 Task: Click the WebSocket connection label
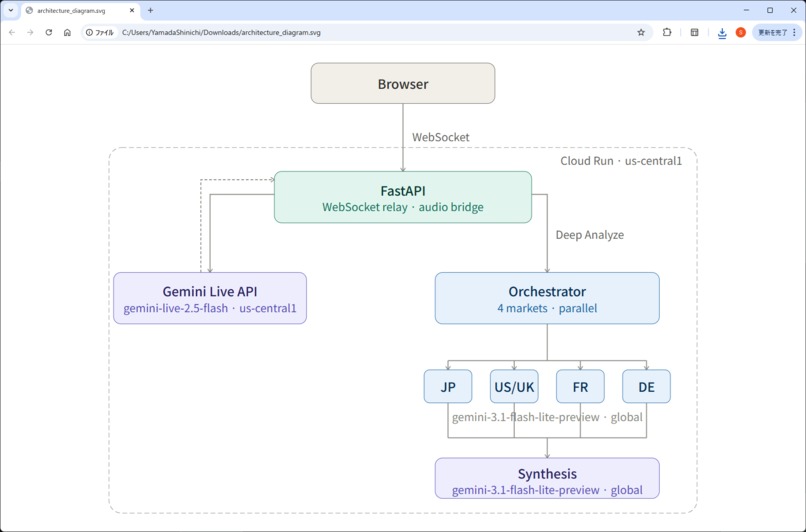(x=441, y=137)
